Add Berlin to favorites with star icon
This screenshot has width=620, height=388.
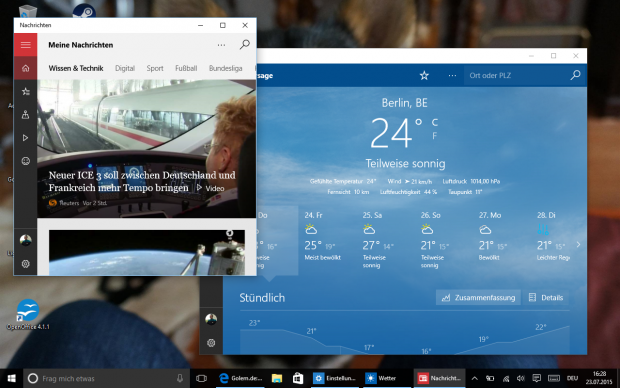coord(424,75)
